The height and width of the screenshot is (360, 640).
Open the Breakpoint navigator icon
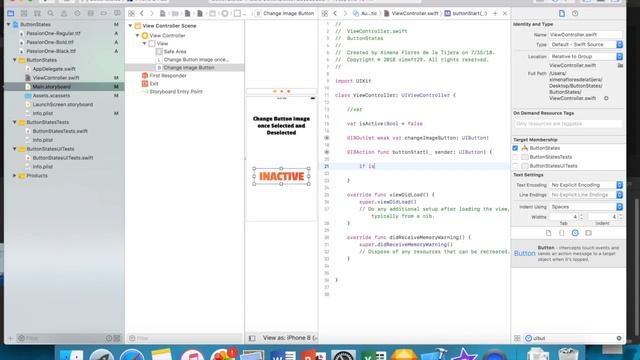[104, 13]
